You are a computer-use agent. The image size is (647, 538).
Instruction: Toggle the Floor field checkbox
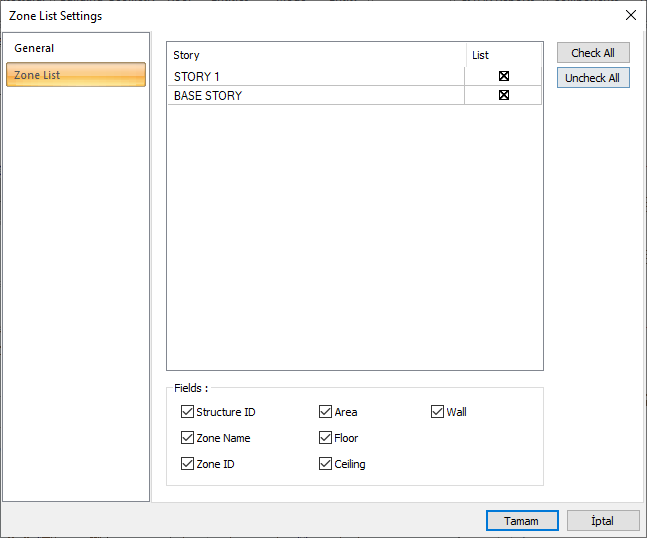[326, 438]
